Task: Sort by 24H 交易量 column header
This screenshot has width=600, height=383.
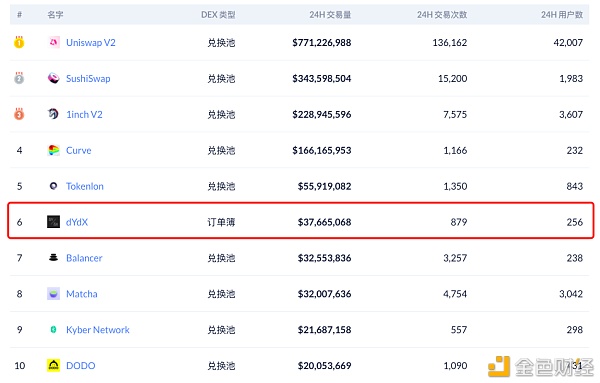Action: [x=330, y=15]
